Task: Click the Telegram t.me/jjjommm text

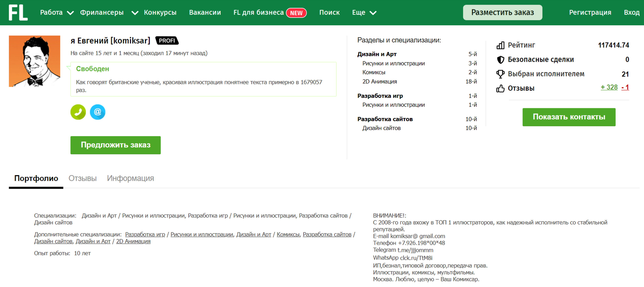Action: 403,250
